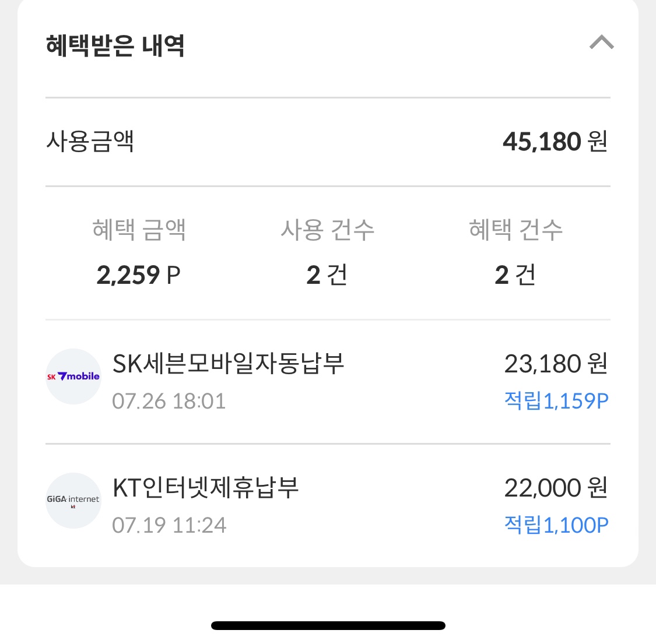The image size is (656, 644).
Task: Tap the 혜택 금액 column header
Action: click(139, 230)
